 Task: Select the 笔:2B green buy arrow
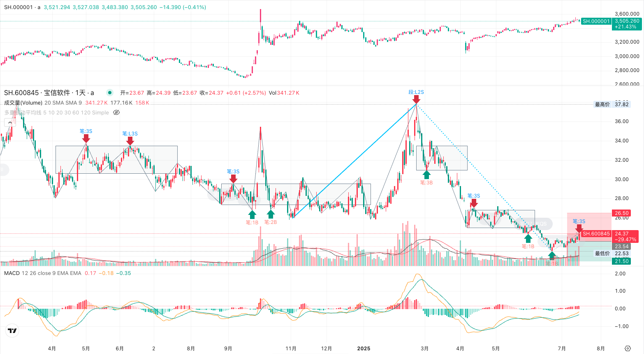tap(271, 214)
